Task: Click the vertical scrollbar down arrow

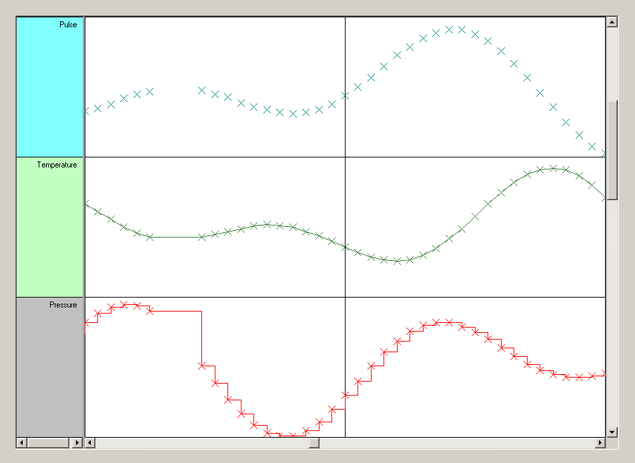Action: 613,432
